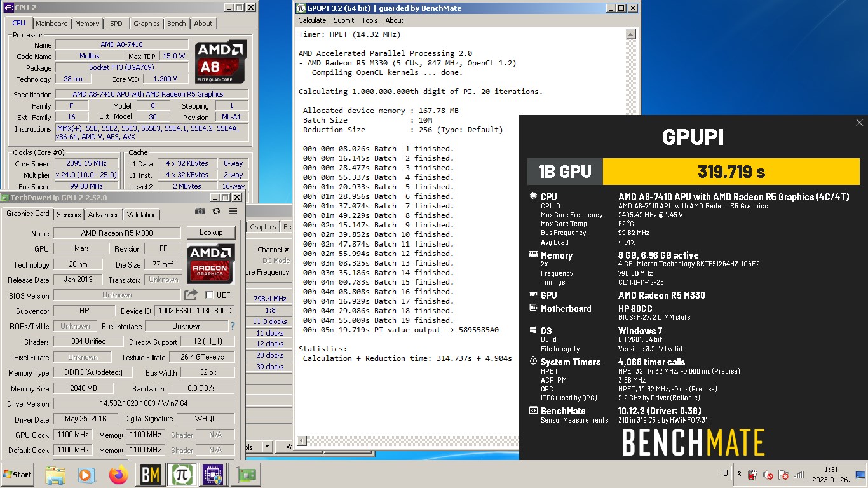Toggle the UEFI checkbox in GPU-Z
Viewport: 868px width, 488px height.
point(209,295)
